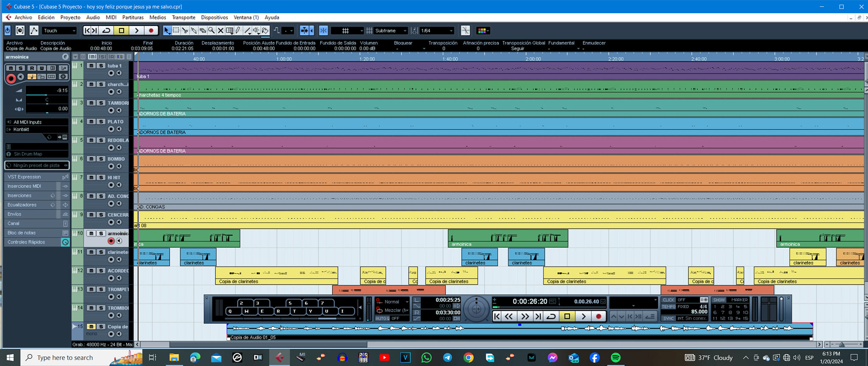Open the Normal record mode dropdown
The width and height of the screenshot is (868, 366).
coord(392,302)
